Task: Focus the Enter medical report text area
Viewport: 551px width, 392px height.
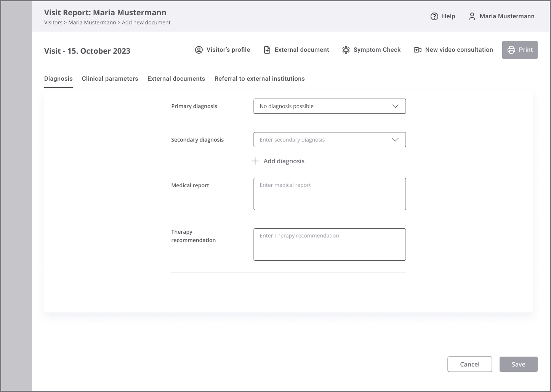Action: 330,194
